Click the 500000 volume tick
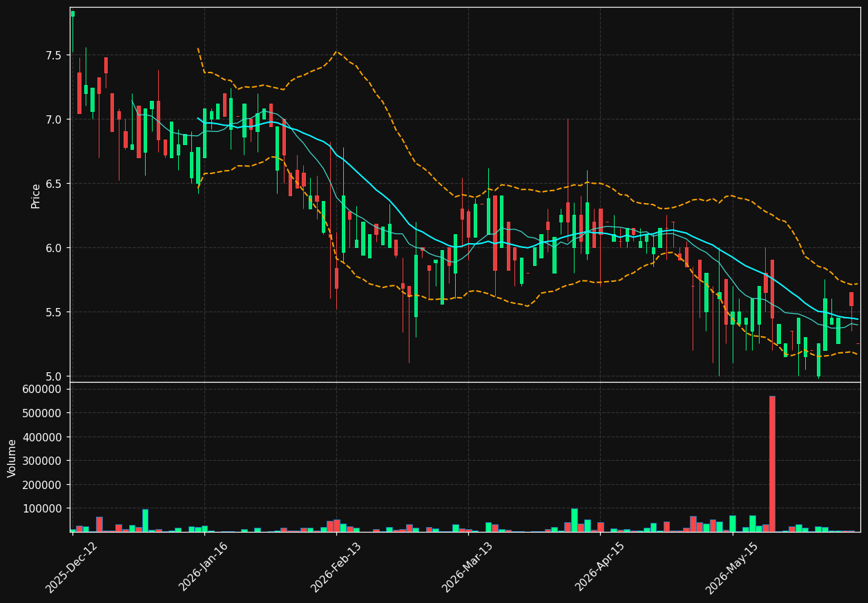Viewport: 868px width, 603px height. pos(42,413)
